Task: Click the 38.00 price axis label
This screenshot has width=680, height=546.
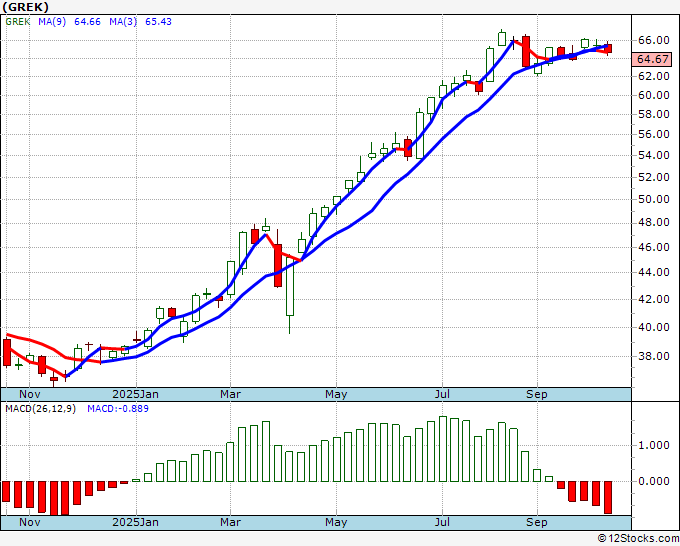Action: click(654, 356)
